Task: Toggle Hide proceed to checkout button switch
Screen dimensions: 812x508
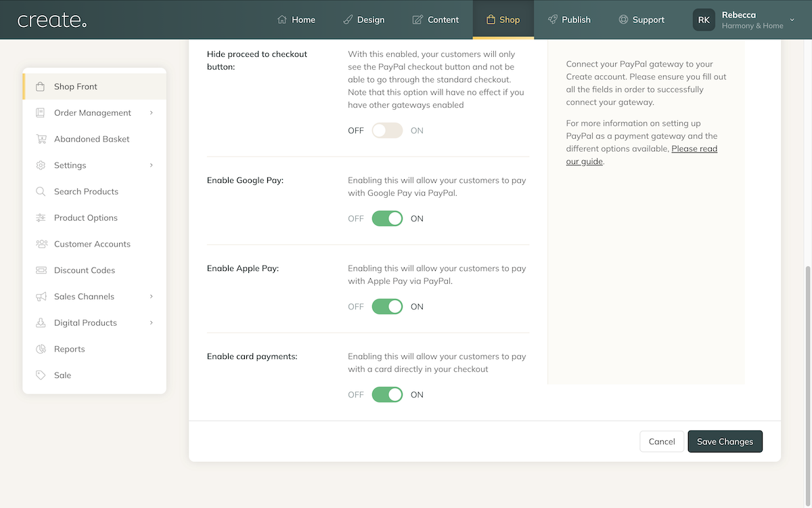Action: [387, 131]
